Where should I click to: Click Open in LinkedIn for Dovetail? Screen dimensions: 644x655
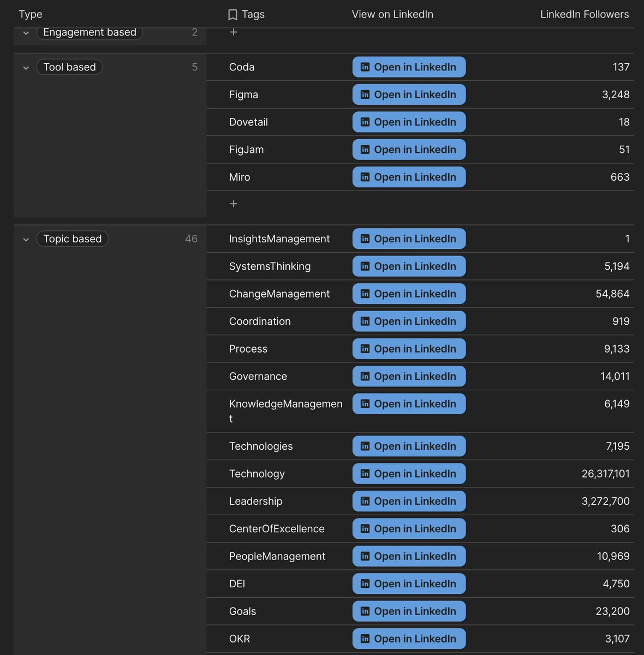[x=409, y=122]
